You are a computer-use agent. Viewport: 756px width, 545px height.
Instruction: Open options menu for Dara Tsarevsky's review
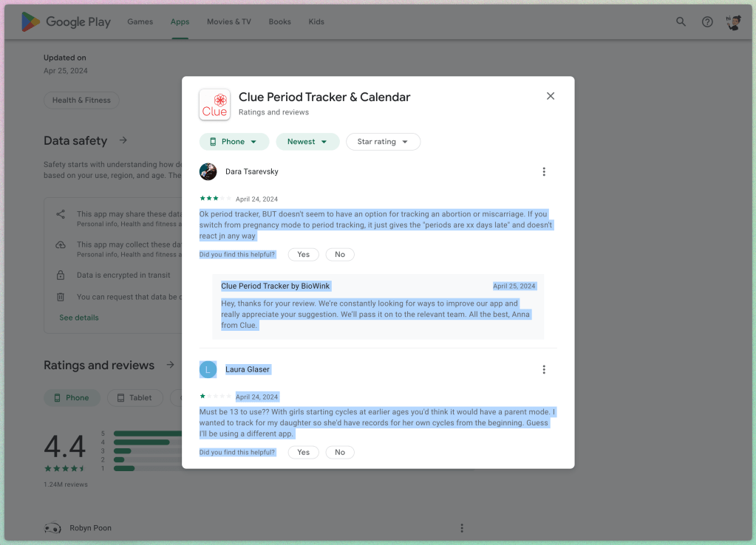pyautogui.click(x=544, y=172)
